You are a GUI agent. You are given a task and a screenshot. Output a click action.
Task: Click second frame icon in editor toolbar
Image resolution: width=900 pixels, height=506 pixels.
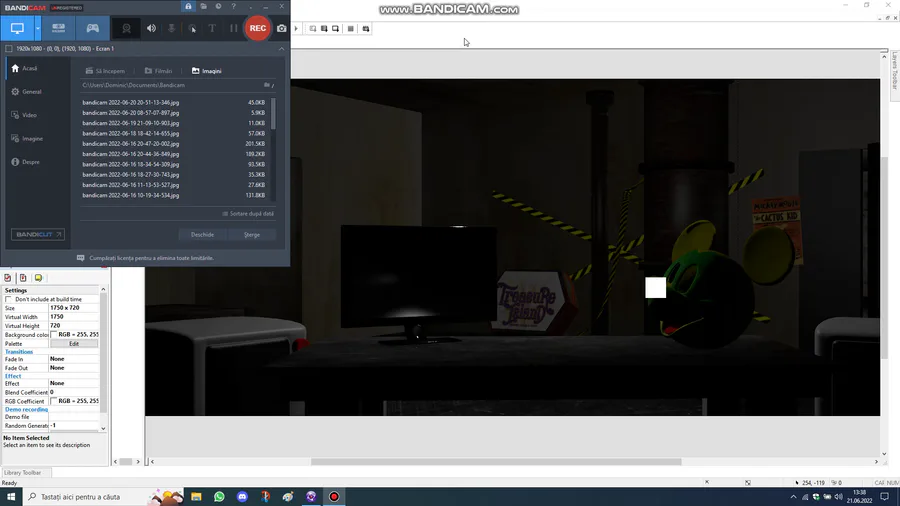click(x=324, y=29)
